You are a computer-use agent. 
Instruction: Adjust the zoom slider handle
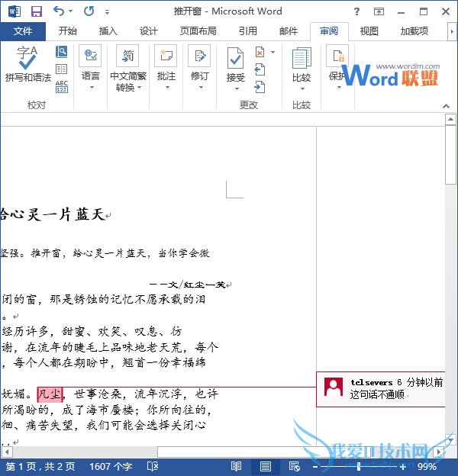[x=359, y=467]
